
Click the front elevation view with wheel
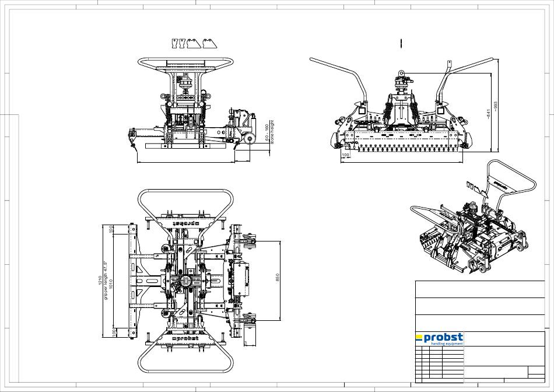coord(192,104)
